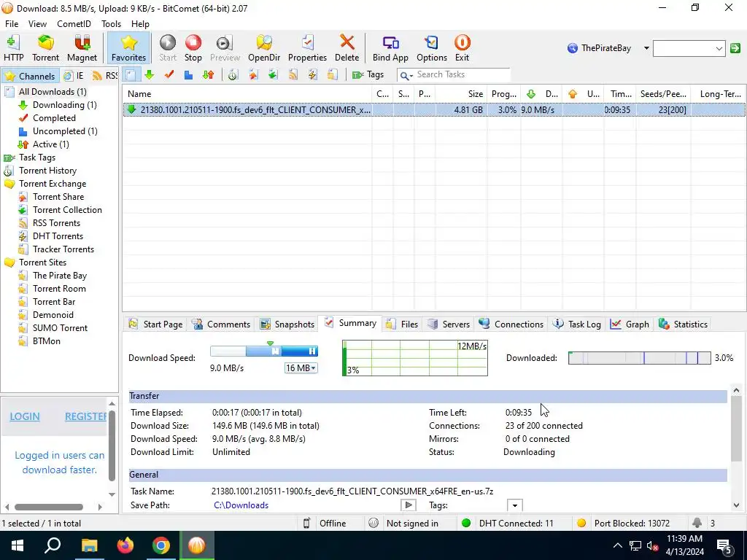Switch to the Files tab
Image resolution: width=747 pixels, height=560 pixels.
(x=403, y=324)
